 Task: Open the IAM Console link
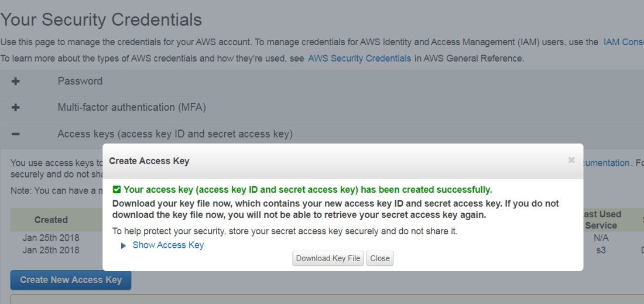point(623,42)
